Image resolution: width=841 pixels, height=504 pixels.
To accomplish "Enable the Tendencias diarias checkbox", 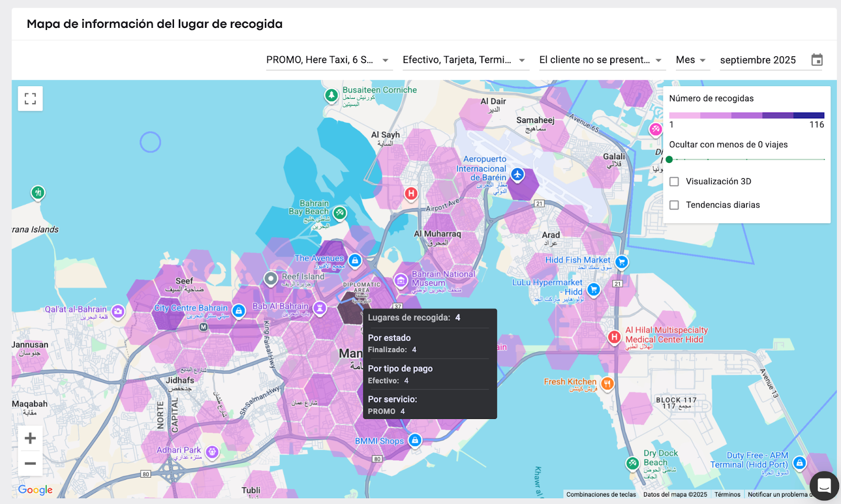I will click(674, 205).
